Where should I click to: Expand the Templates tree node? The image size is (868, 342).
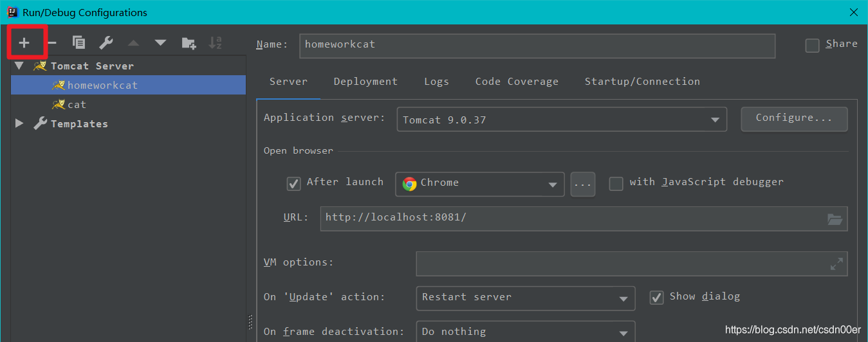(19, 123)
